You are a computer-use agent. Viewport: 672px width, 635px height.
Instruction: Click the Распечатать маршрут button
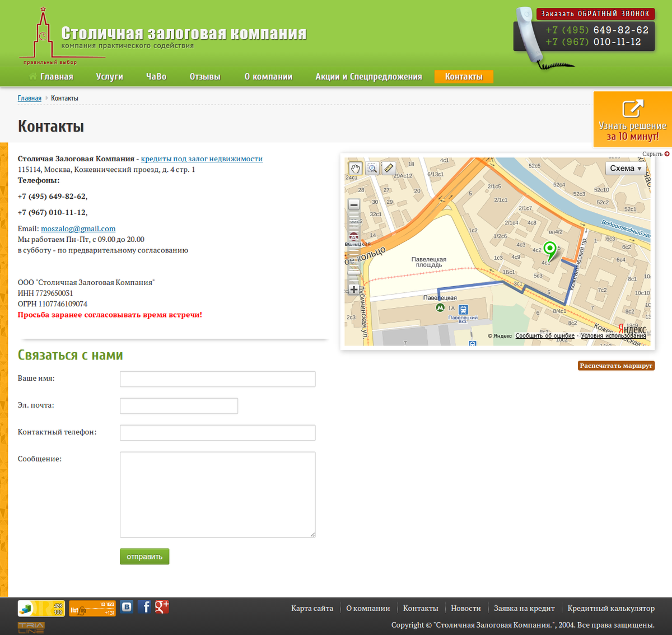pos(616,366)
